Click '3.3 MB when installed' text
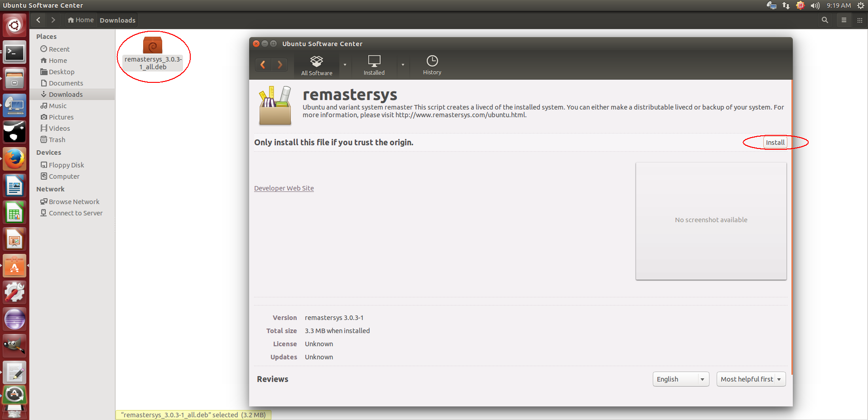 [338, 331]
